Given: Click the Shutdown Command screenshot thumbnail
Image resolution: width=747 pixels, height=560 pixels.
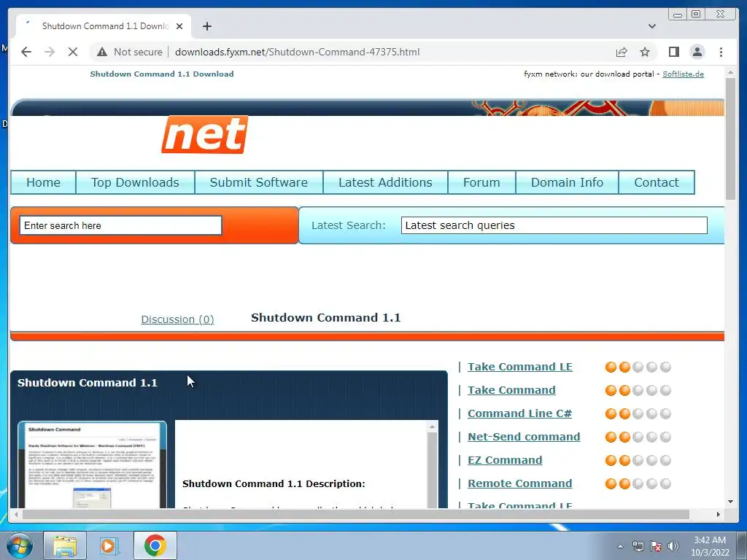Looking at the screenshot, I should coord(93,464).
